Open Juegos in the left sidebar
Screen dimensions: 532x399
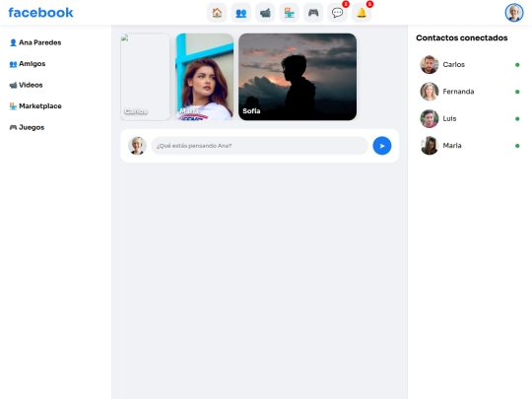pos(27,127)
